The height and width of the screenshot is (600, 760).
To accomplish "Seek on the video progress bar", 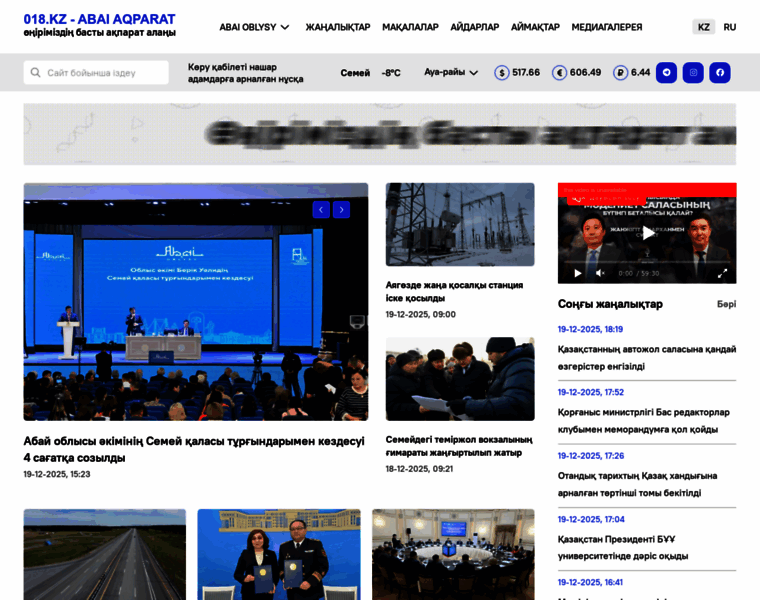I will click(x=647, y=262).
